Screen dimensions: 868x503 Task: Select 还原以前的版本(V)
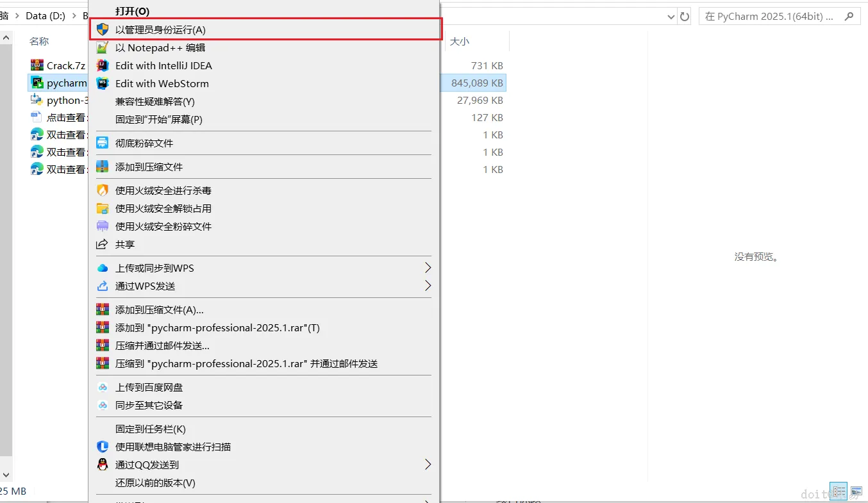(264, 482)
